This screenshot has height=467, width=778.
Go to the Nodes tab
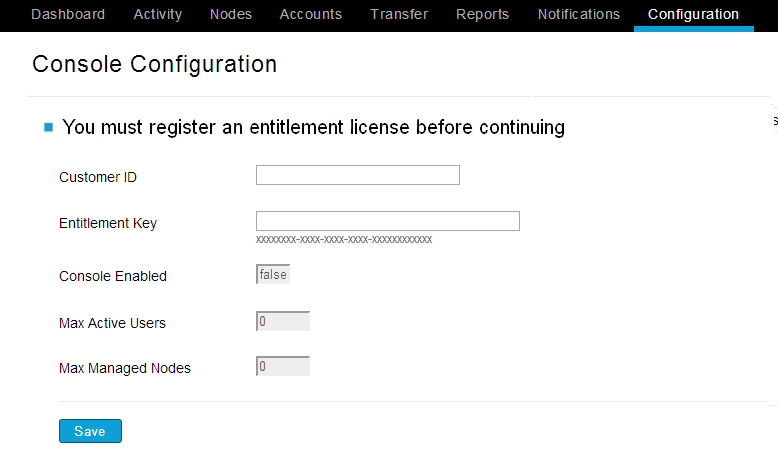231,14
